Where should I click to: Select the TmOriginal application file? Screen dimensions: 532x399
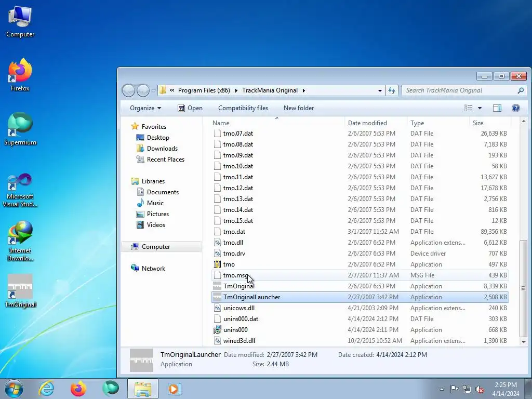(x=360, y=286)
